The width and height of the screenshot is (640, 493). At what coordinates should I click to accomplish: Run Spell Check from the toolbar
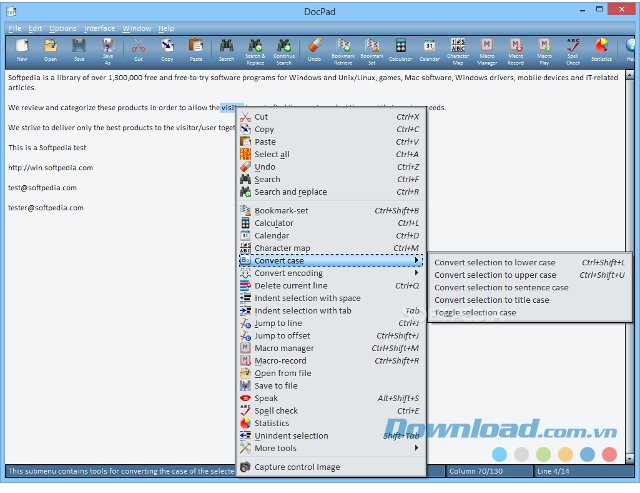pos(574,49)
